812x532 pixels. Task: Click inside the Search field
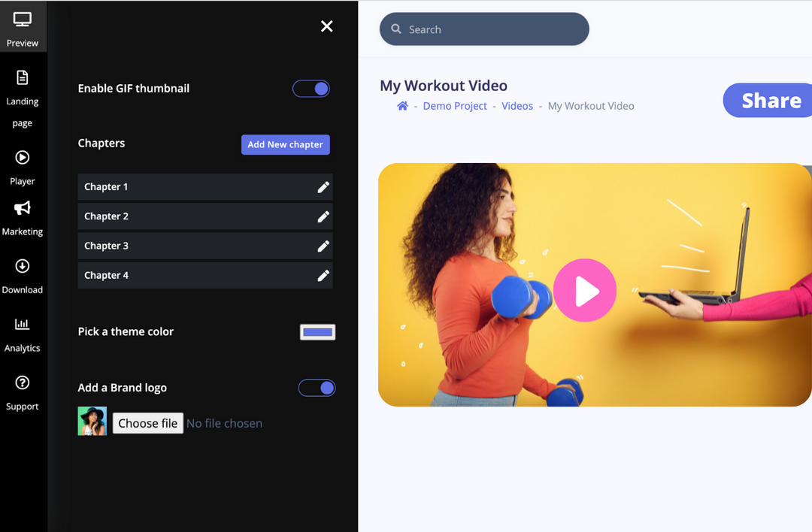tap(484, 29)
